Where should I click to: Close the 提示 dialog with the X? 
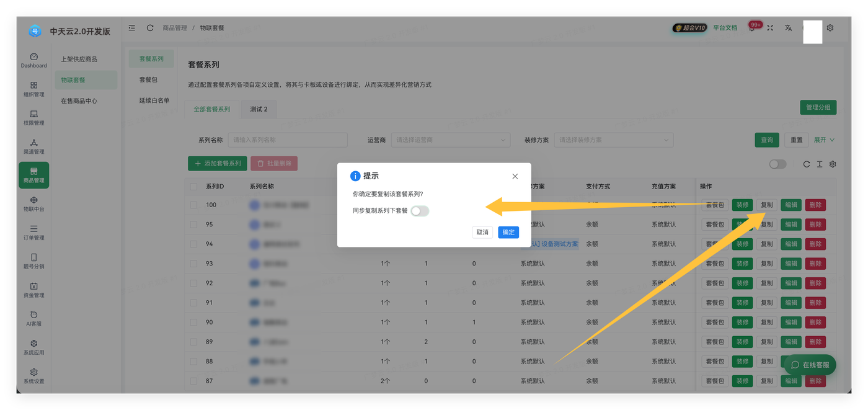click(x=515, y=176)
